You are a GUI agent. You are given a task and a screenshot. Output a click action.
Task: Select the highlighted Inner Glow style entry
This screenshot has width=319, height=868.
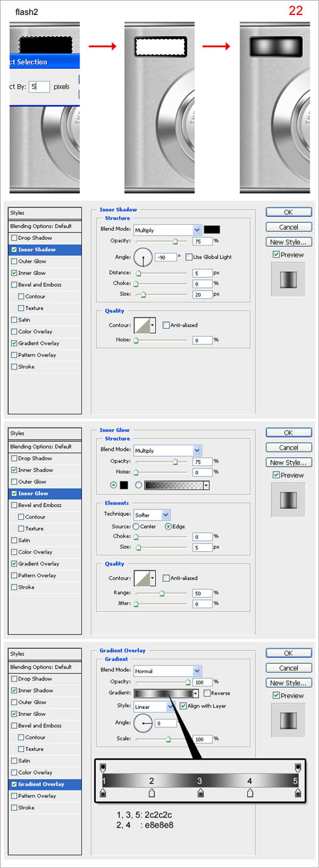click(45, 493)
